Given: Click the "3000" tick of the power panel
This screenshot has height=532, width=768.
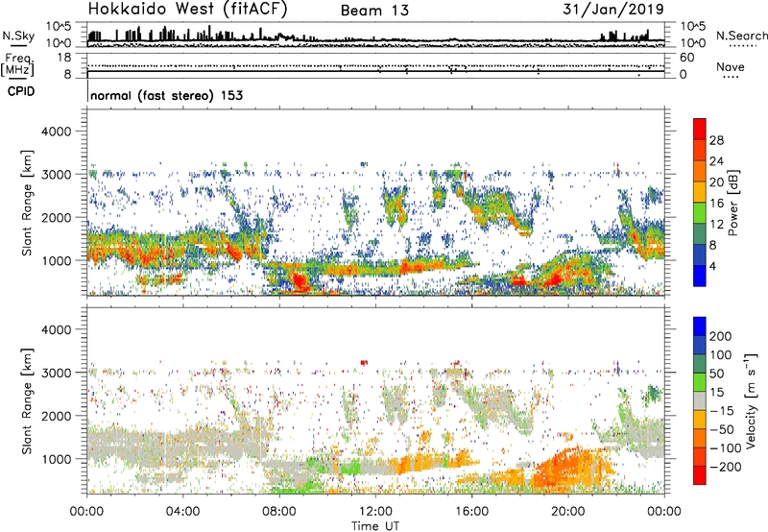Looking at the screenshot, I should coord(56,175).
